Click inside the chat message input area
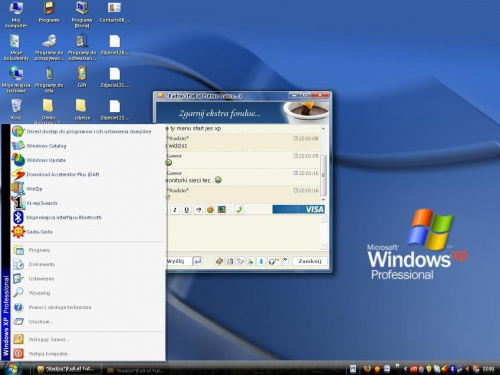The image size is (500, 375). (243, 233)
